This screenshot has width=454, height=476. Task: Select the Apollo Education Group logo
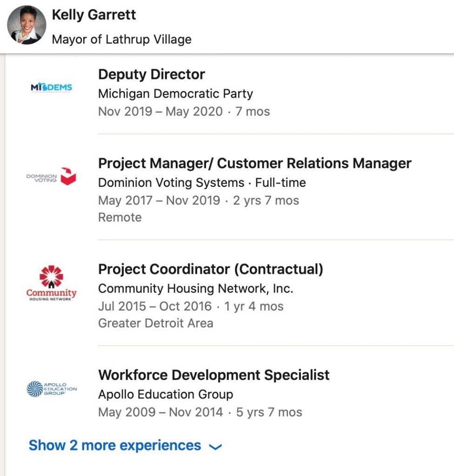51,389
